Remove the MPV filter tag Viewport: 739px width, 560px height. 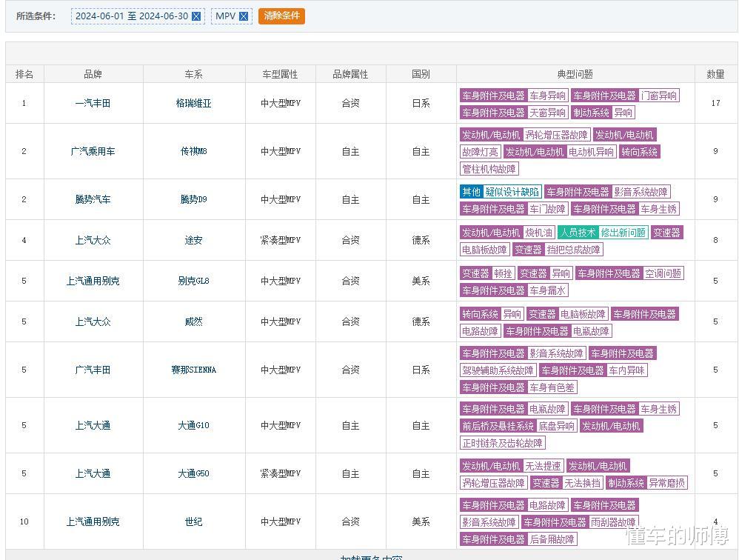tap(244, 16)
